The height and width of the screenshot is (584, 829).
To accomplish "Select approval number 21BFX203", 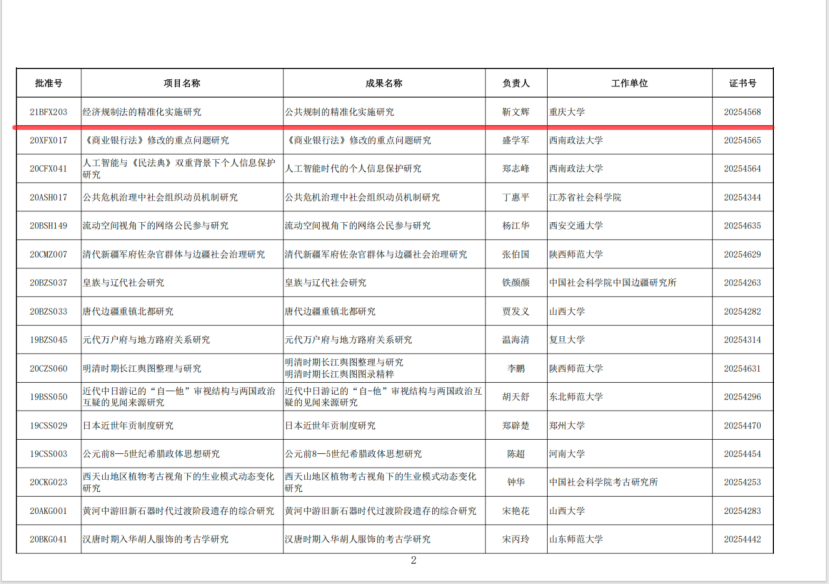I will tap(48, 112).
